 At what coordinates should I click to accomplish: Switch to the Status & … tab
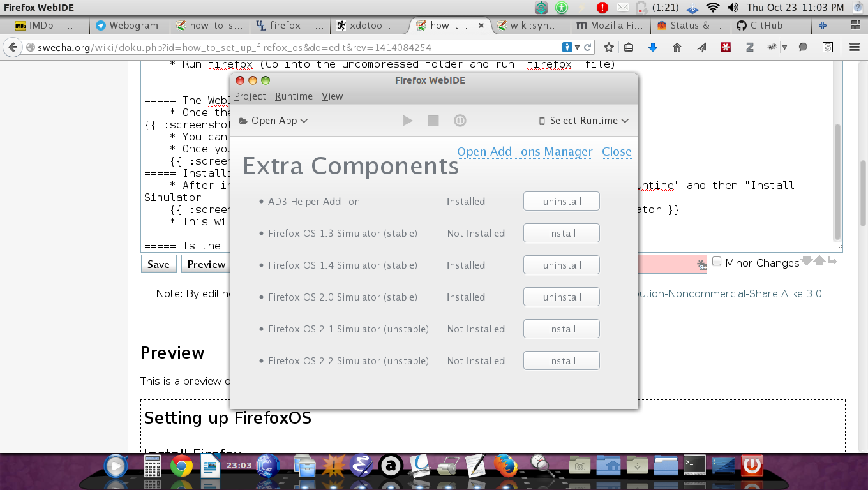[691, 26]
